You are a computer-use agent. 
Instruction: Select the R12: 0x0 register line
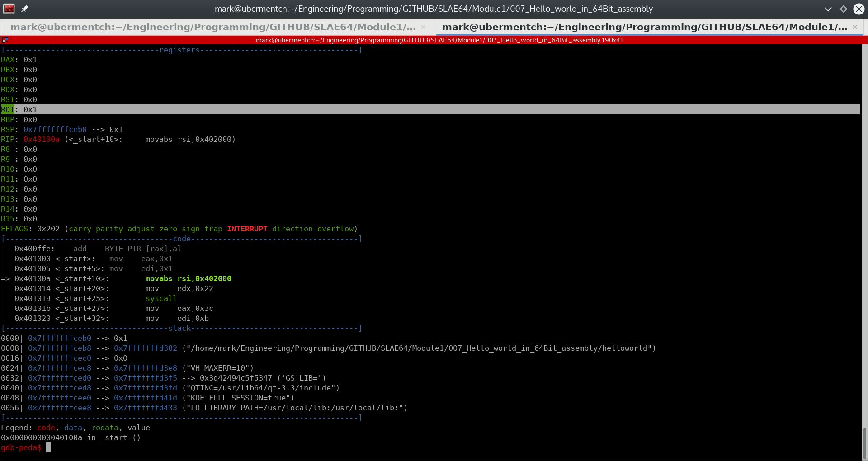tap(19, 189)
